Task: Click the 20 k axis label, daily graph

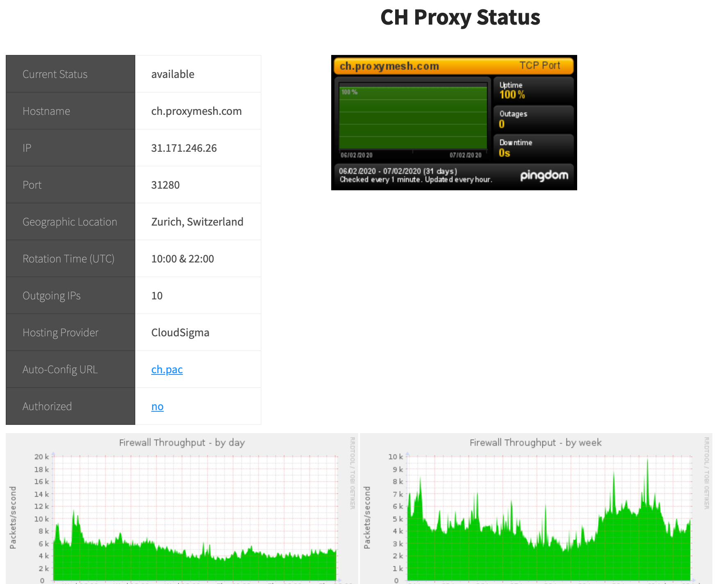Action: pos(41,456)
